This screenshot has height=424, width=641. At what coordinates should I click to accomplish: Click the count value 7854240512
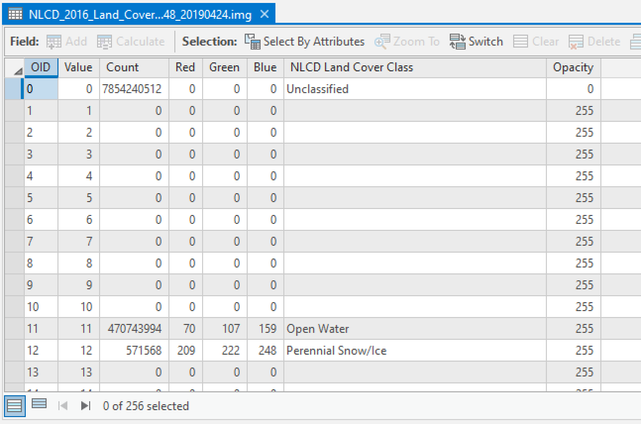point(134,89)
